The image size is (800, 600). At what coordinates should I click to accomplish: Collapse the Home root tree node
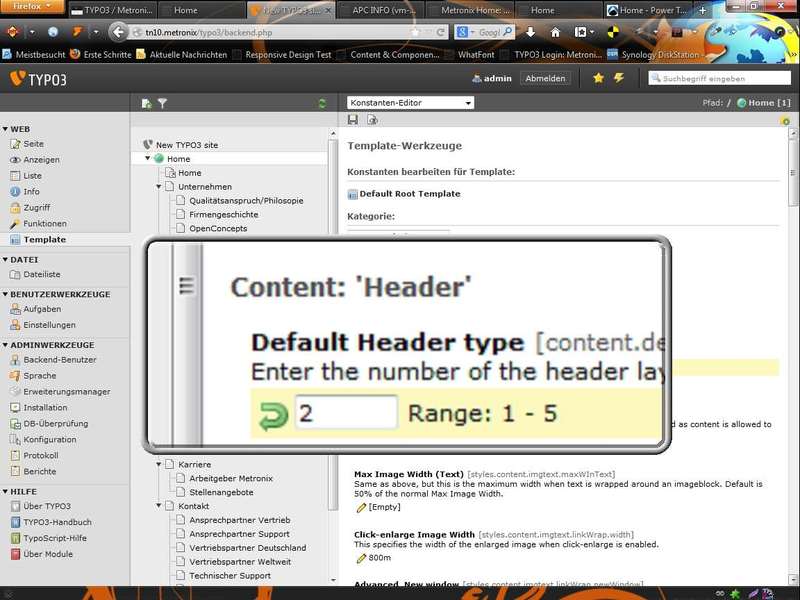(147, 159)
